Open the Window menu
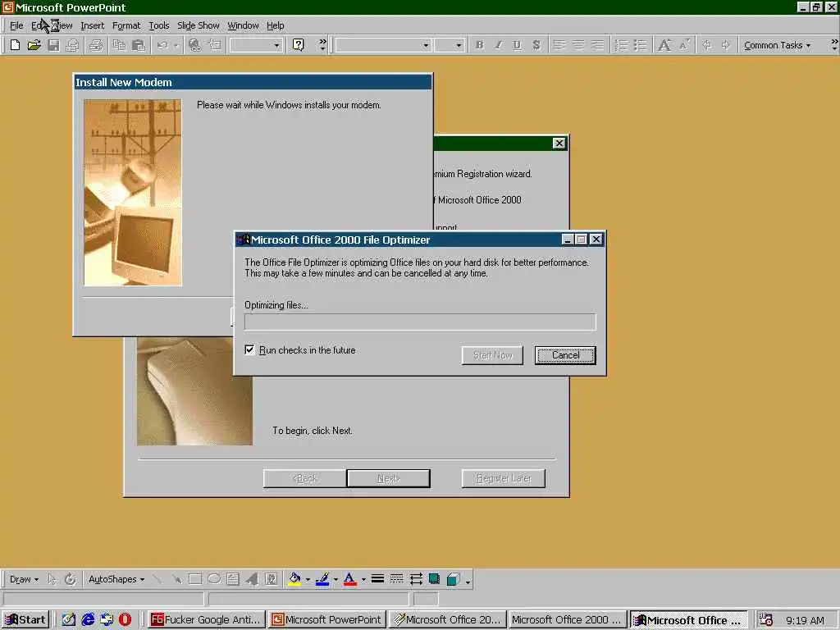Screen dimensions: 840x630 pos(243,25)
